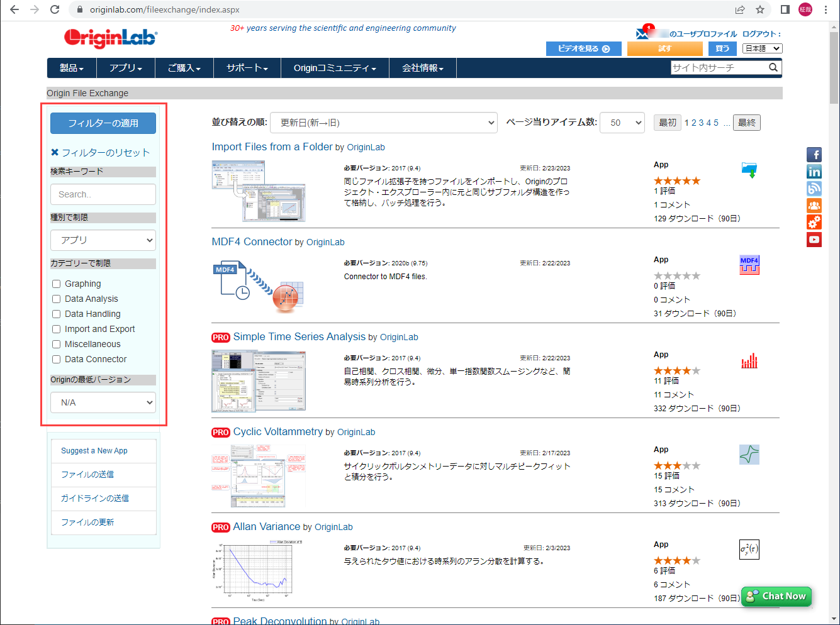Expand the Originコミュニティ navigation menu

pos(335,68)
